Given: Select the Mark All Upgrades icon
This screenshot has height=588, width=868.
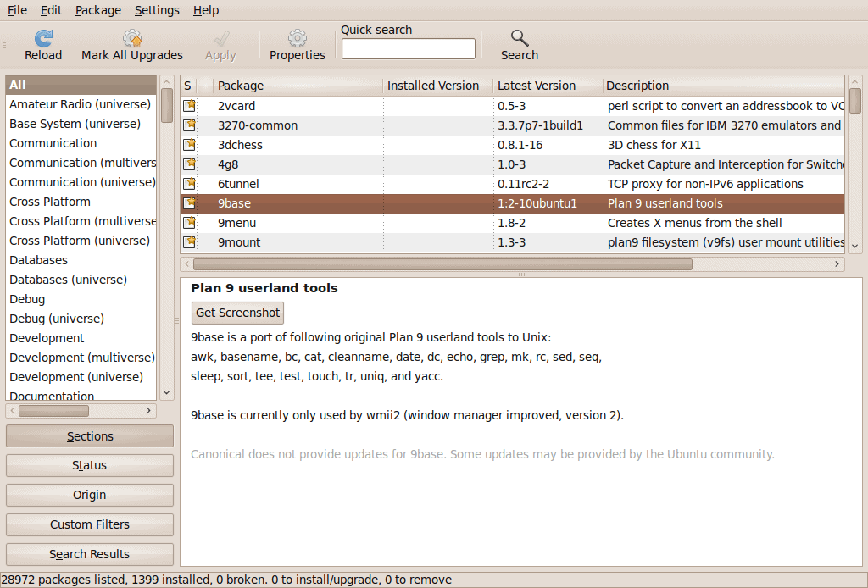Looking at the screenshot, I should 132,37.
